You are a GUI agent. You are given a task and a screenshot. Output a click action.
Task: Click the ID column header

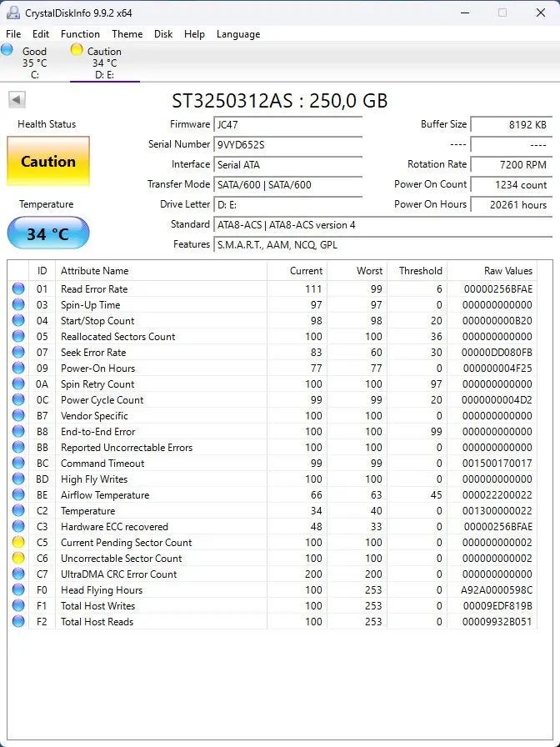click(x=42, y=271)
